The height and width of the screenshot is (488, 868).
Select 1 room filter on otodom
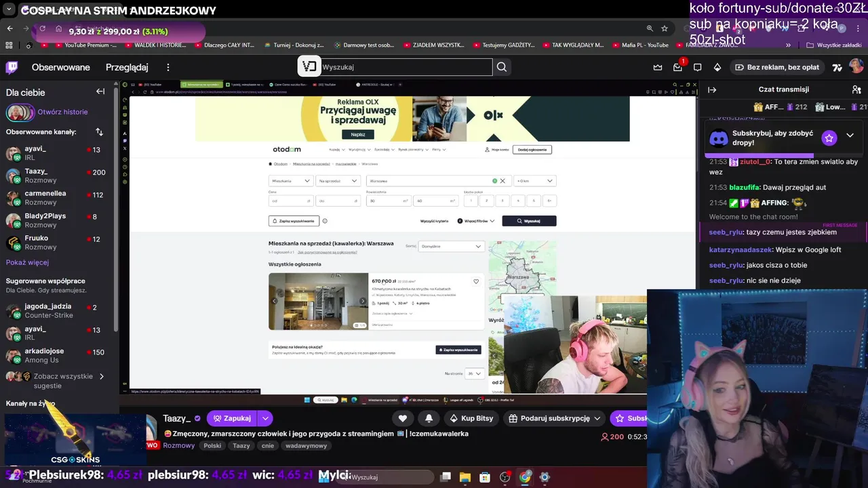[x=471, y=201]
